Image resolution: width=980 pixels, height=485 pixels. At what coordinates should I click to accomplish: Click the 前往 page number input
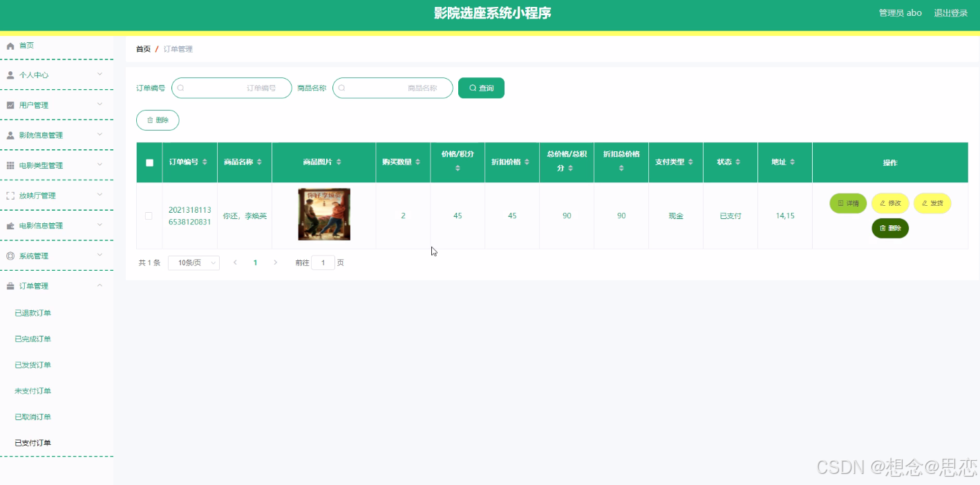[x=323, y=263]
